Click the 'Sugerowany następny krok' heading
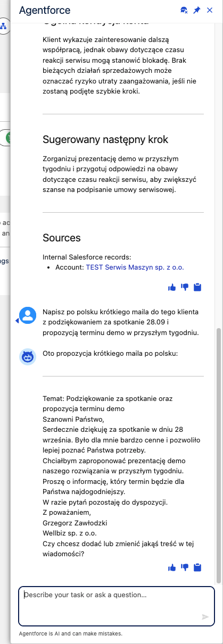 pos(105,139)
